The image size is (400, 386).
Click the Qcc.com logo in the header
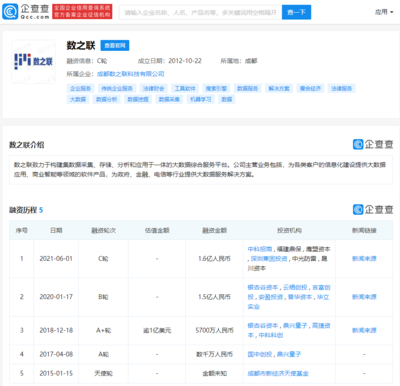[26, 12]
